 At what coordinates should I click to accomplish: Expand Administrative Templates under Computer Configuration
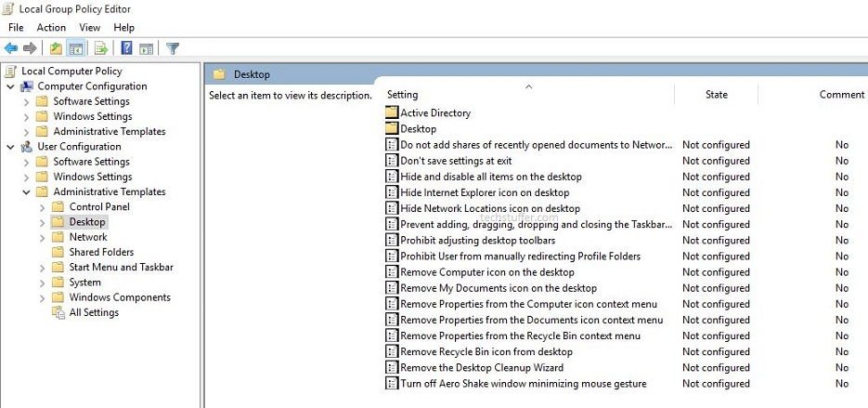(x=27, y=132)
